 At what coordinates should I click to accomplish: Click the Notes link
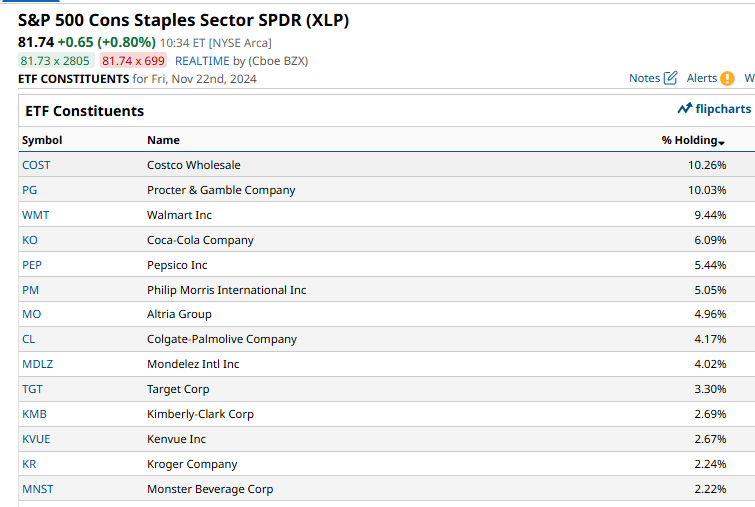644,78
